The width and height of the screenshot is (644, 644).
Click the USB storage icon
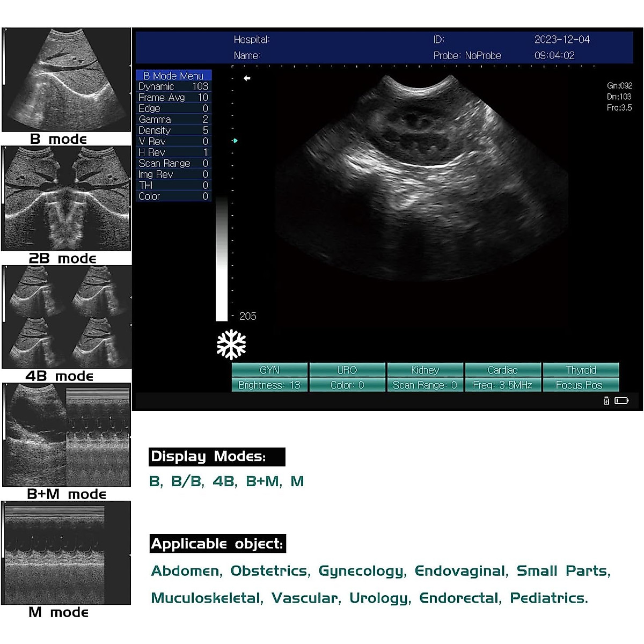pyautogui.click(x=606, y=400)
